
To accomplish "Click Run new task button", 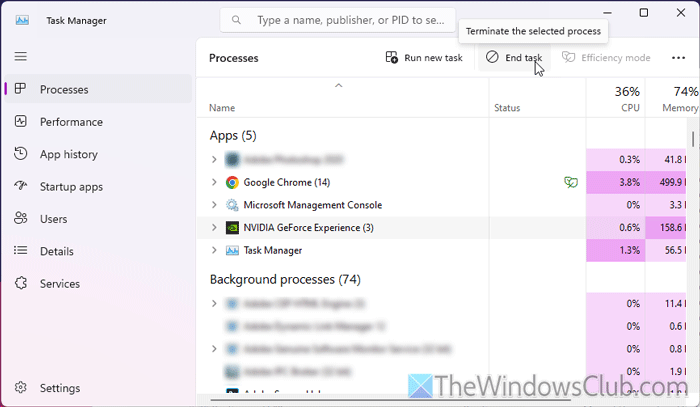I will pos(424,58).
